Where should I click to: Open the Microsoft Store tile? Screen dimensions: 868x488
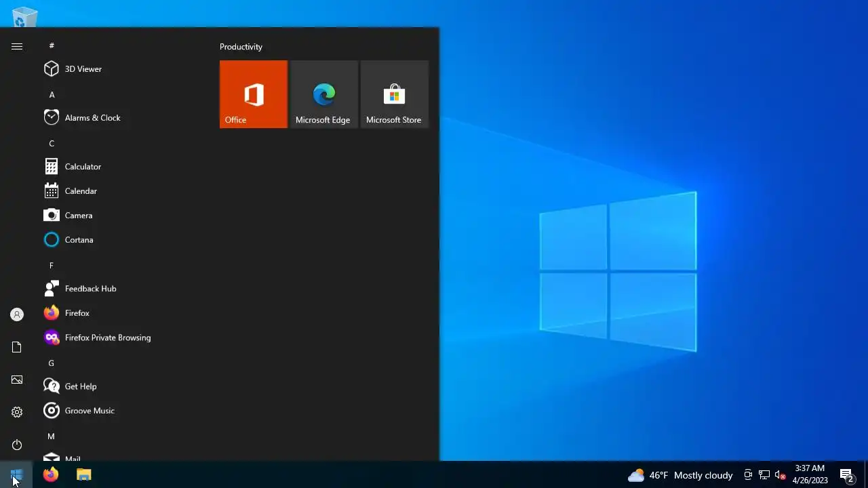[x=395, y=94]
